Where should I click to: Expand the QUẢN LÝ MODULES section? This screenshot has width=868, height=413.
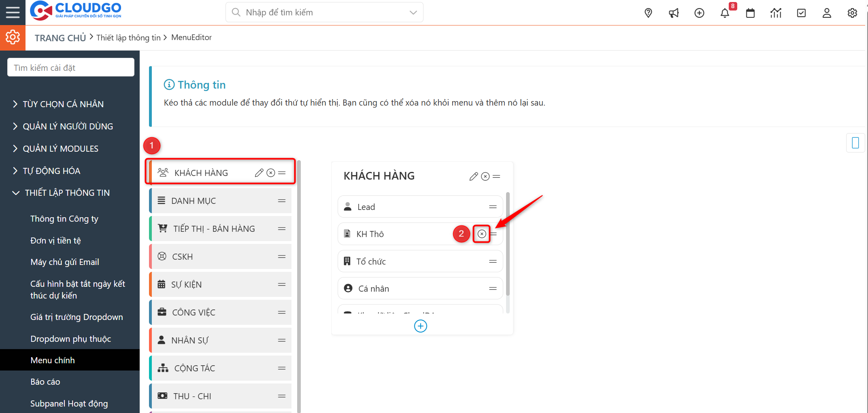pyautogui.click(x=60, y=148)
